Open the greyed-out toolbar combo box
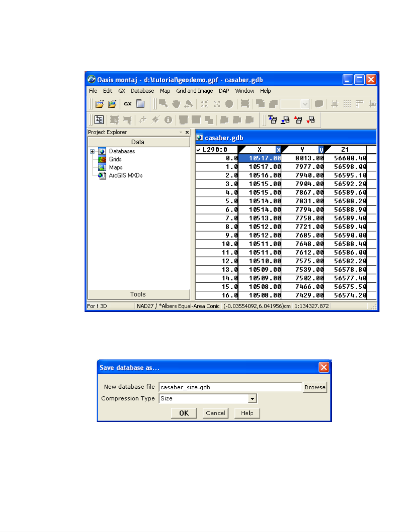The image size is (411, 532). click(x=305, y=104)
